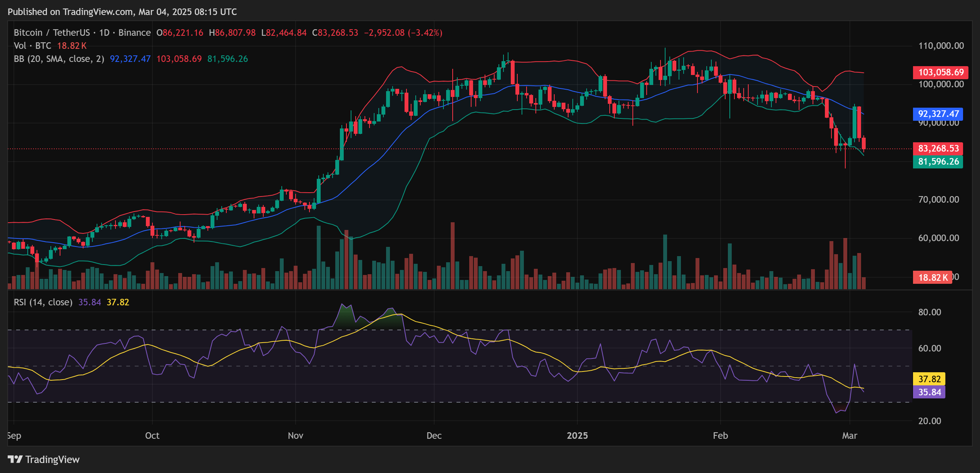Click the blue 92,327.47 basis price tag
Screen dimensions: 980x473
[938, 114]
